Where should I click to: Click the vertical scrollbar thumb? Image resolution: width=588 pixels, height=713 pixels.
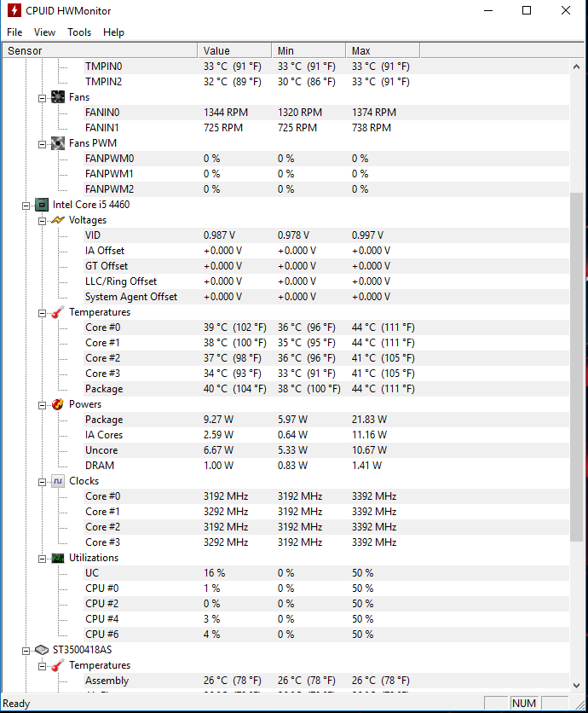(x=576, y=367)
